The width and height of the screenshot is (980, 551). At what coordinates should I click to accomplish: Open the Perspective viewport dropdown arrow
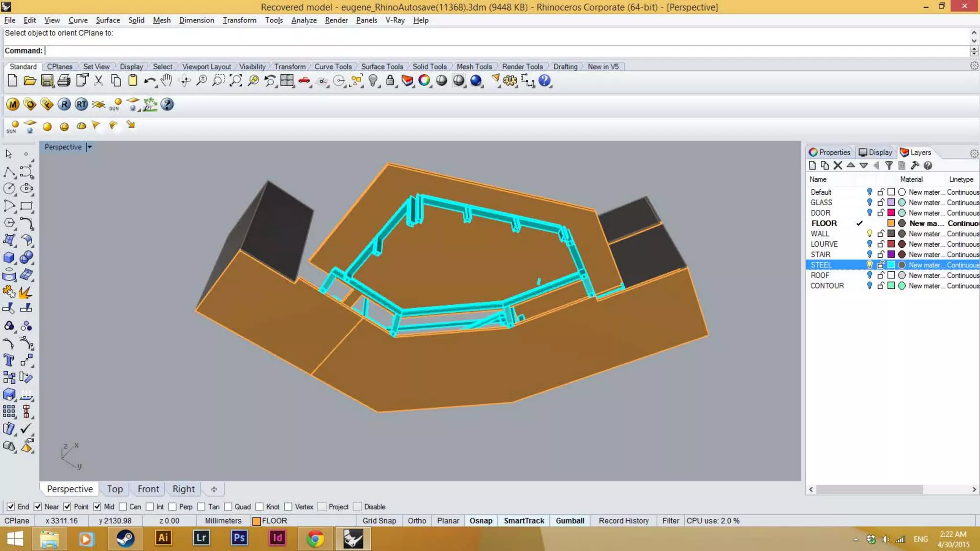point(89,147)
